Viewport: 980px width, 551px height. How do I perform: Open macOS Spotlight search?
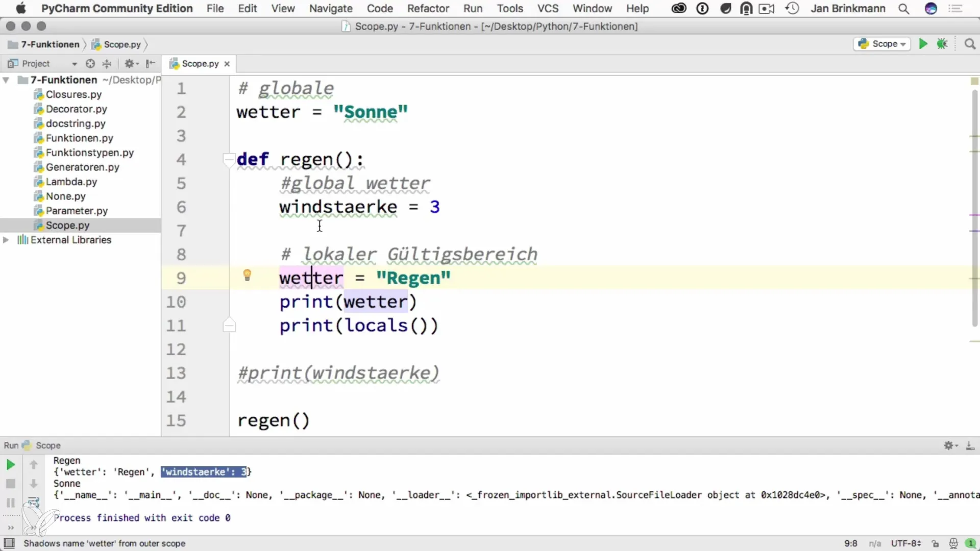click(903, 9)
